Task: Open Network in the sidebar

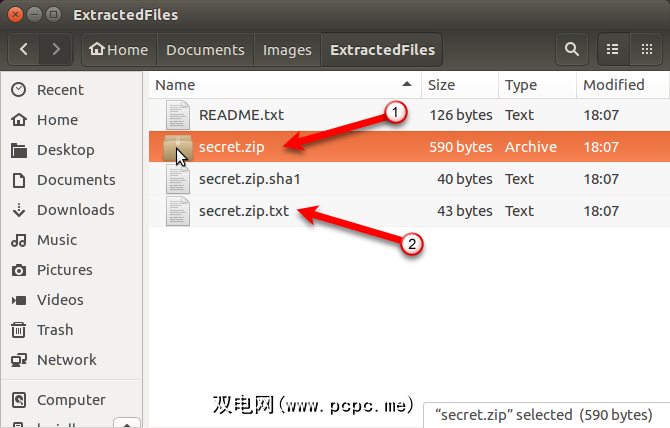Action: pyautogui.click(x=67, y=360)
